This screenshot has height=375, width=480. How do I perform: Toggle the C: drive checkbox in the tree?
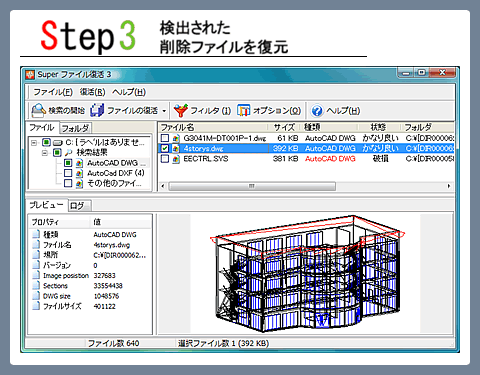tap(46, 143)
